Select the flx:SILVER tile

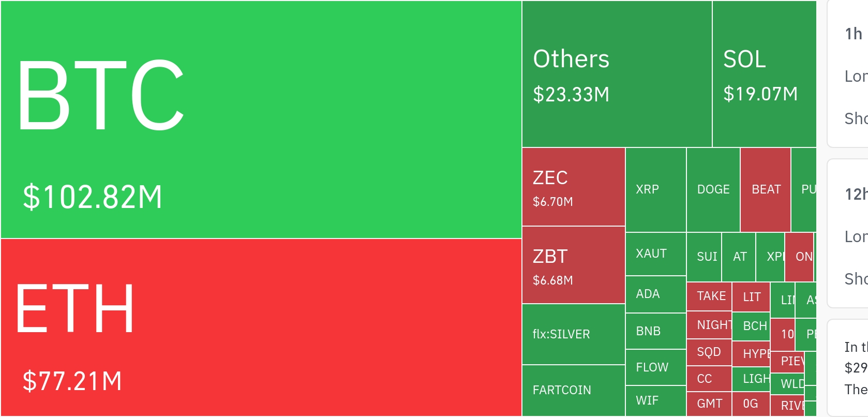tap(573, 334)
